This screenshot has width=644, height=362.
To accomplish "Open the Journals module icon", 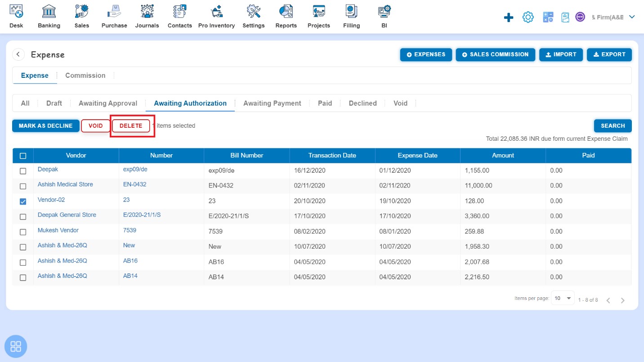I will 147,11.
